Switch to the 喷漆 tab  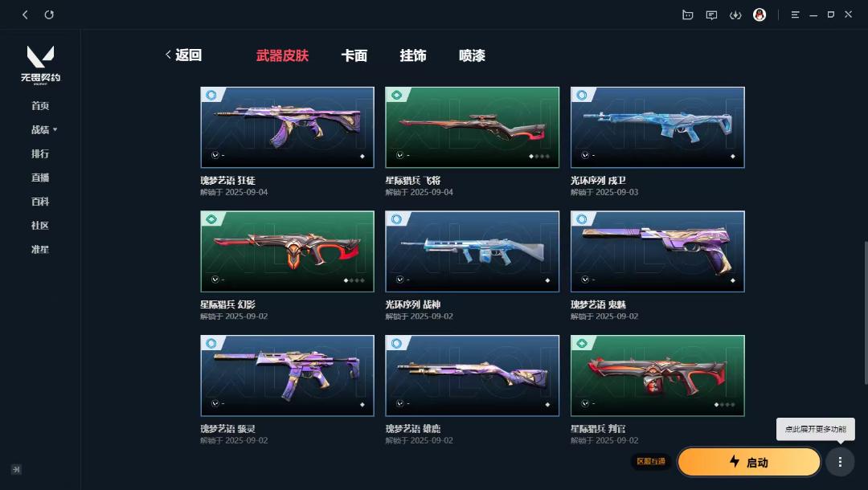[473, 55]
